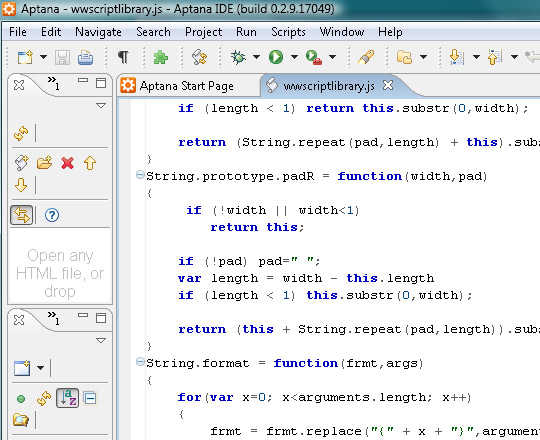Open the lower panel view menu triangle
This screenshot has height=440, width=540.
[x=101, y=341]
